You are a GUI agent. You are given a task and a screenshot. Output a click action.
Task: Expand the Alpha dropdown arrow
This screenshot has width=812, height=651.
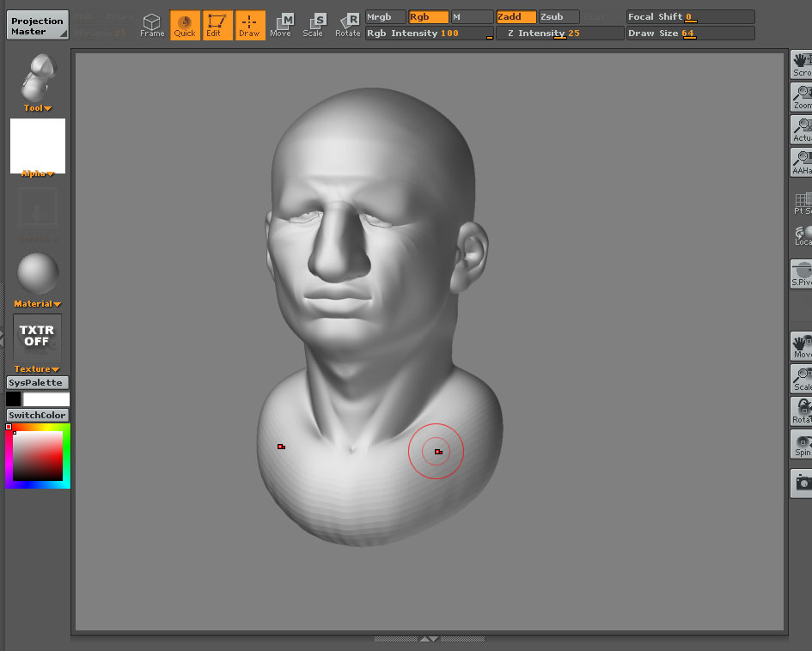pyautogui.click(x=50, y=174)
